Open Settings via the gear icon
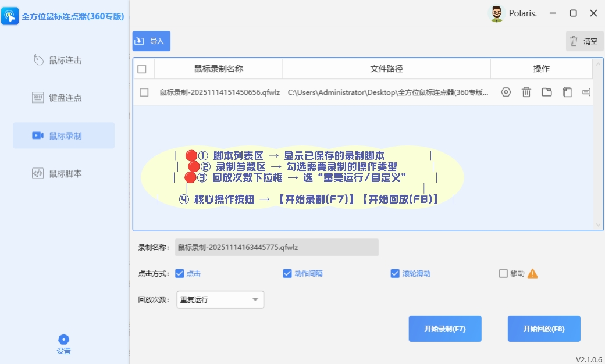The height and width of the screenshot is (364, 605). tap(63, 342)
